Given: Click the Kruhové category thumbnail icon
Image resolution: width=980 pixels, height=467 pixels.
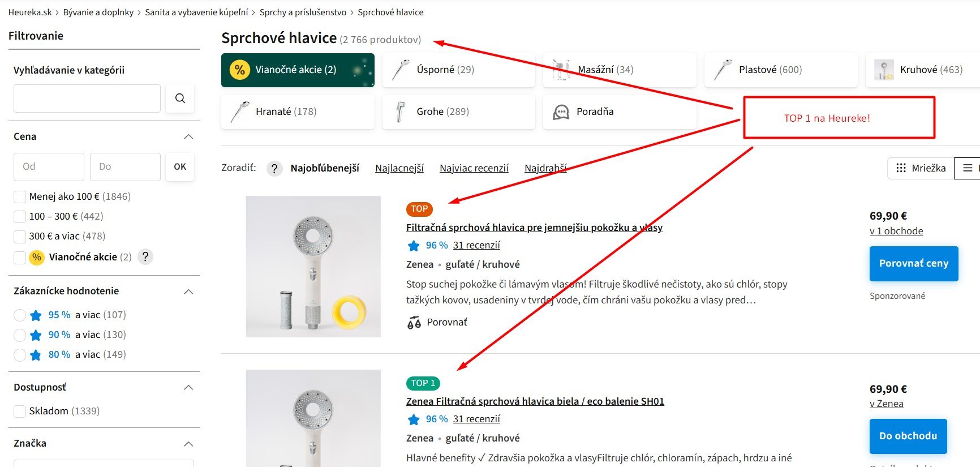Looking at the screenshot, I should (884, 70).
